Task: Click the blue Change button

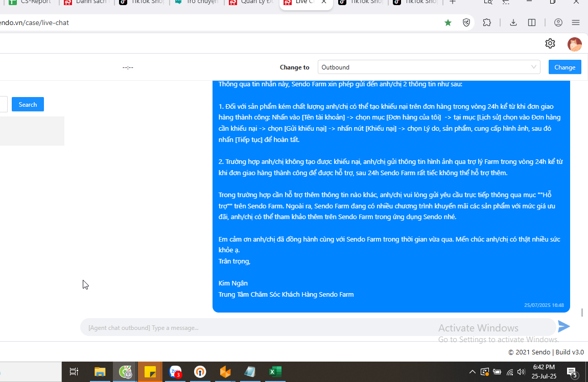Action: pyautogui.click(x=565, y=67)
